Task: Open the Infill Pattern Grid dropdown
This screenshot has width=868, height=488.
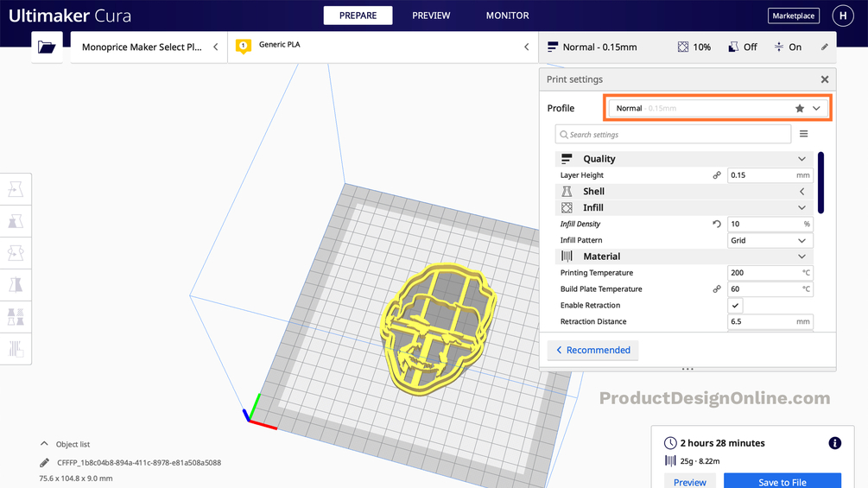Action: coord(770,240)
